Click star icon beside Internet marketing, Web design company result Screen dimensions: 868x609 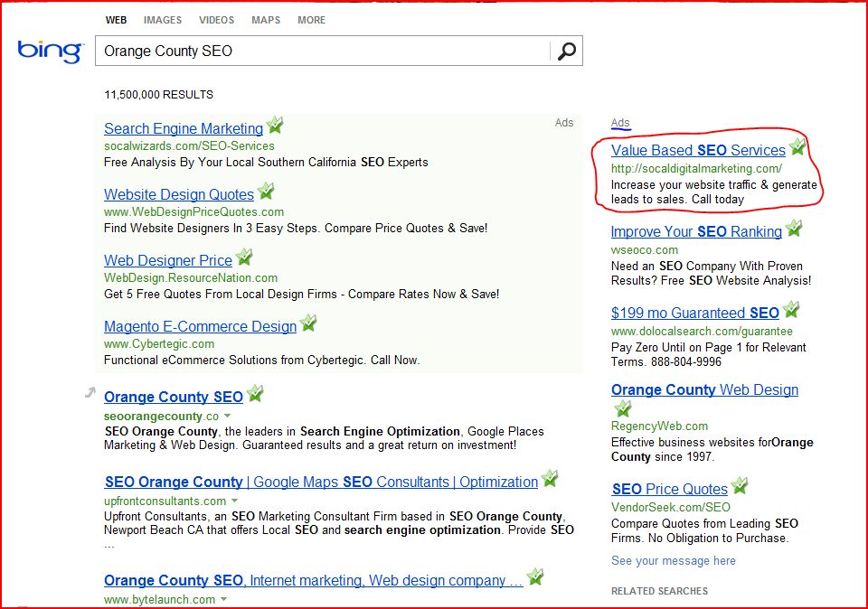535,576
